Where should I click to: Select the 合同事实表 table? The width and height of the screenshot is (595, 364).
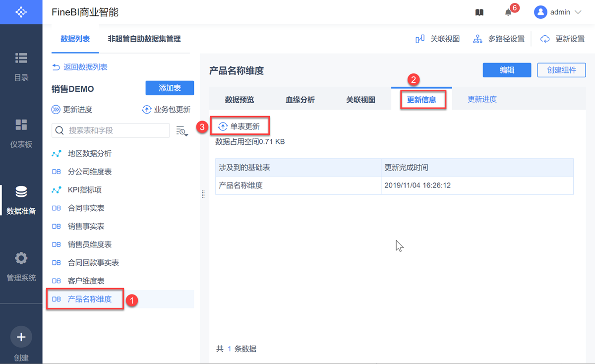click(x=86, y=208)
